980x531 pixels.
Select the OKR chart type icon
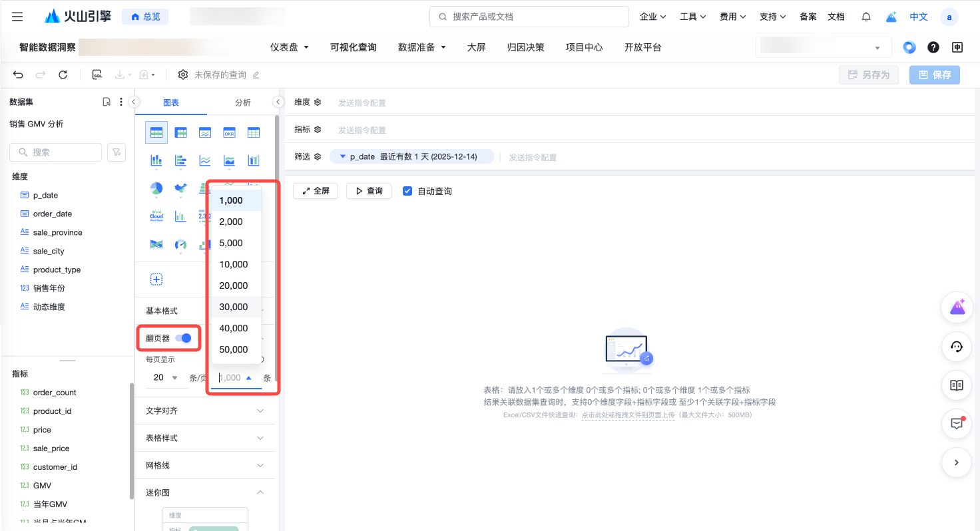pos(229,132)
